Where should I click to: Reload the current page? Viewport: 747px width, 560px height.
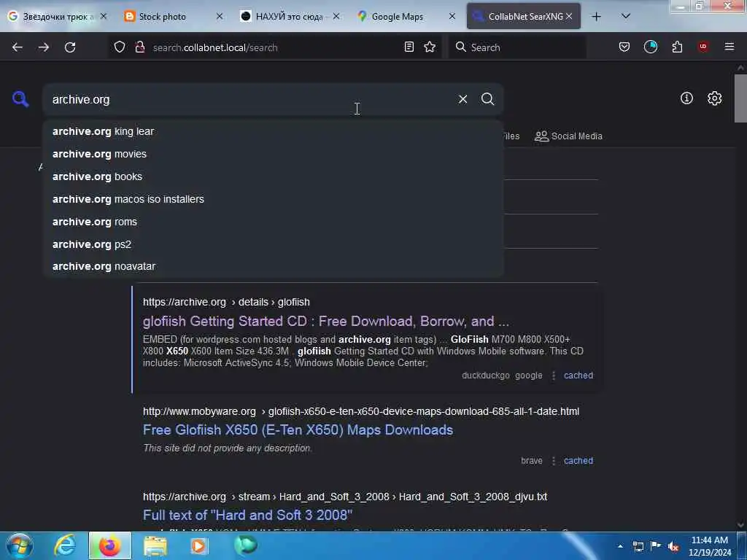click(70, 47)
